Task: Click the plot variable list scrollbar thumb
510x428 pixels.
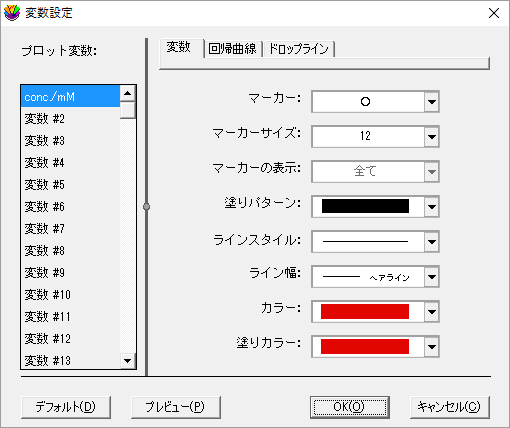Action: [127, 110]
